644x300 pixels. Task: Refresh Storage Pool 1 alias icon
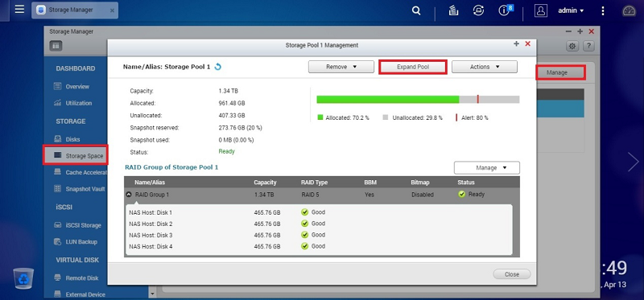click(x=217, y=67)
